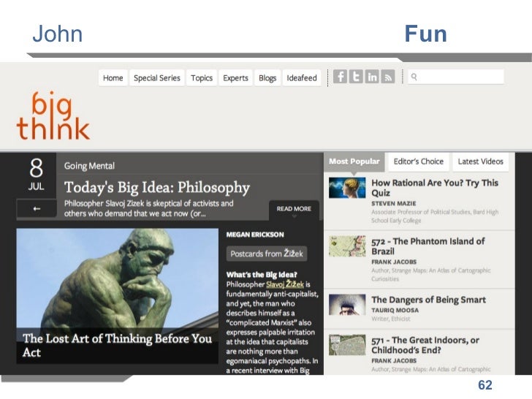Open the RSS feed icon
532x399 pixels.
(388, 76)
